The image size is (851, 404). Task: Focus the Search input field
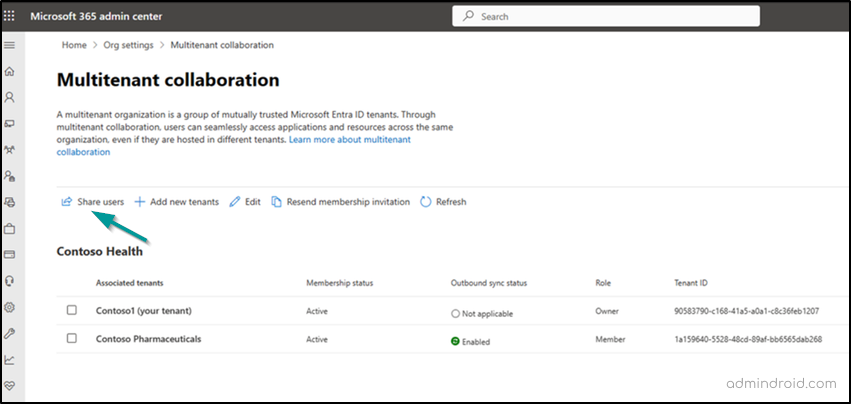[x=606, y=16]
